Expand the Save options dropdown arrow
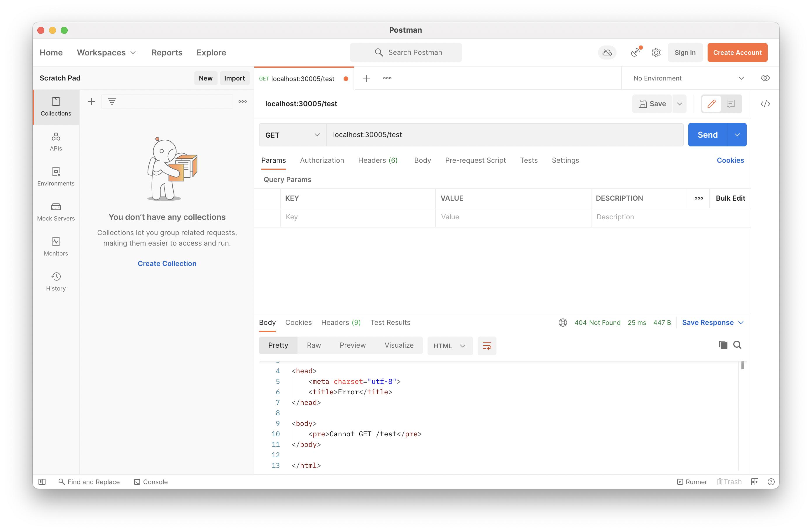 coord(679,104)
